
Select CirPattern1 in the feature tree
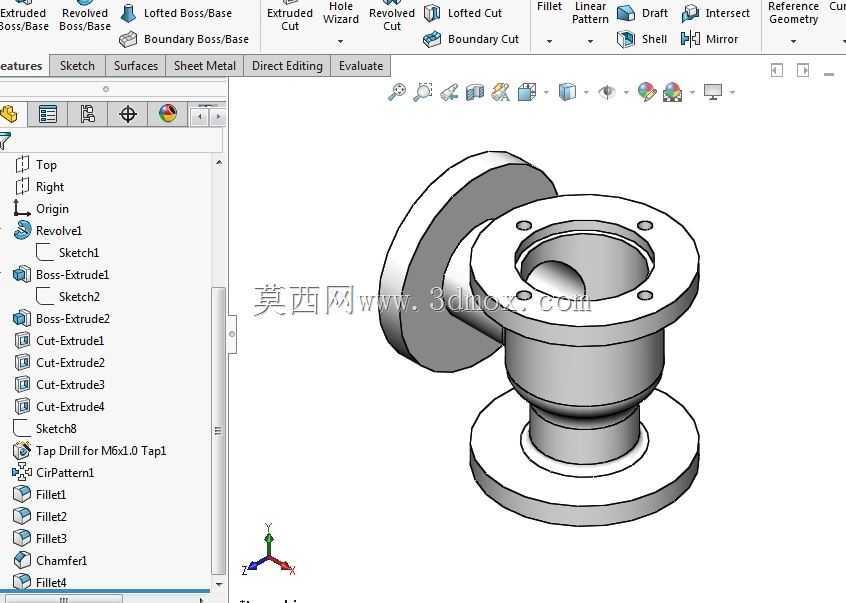65,472
